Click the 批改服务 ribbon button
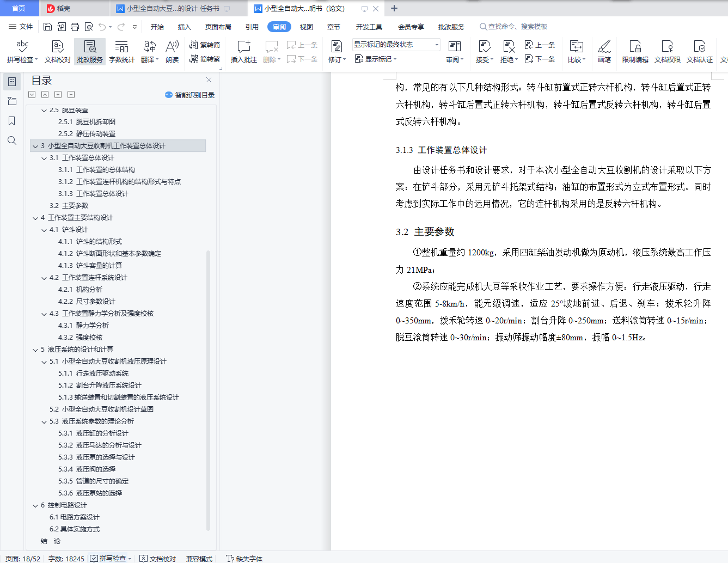Viewport: 728px width, 563px height. (90, 52)
